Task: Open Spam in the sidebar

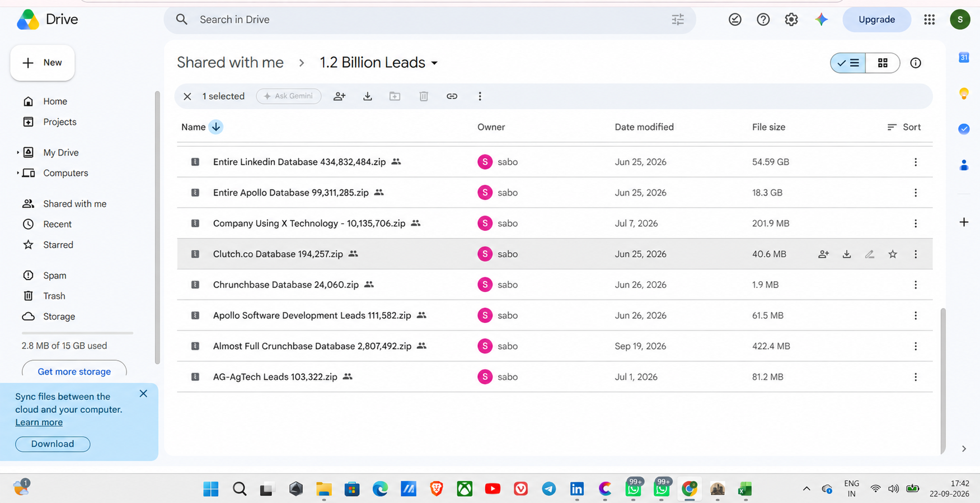Action: (54, 276)
